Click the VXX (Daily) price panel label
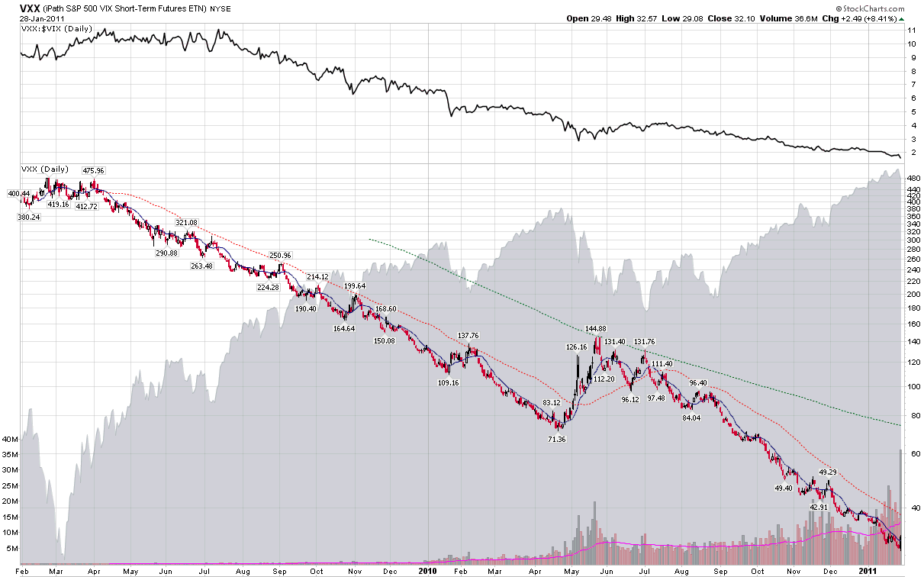 (x=46, y=169)
